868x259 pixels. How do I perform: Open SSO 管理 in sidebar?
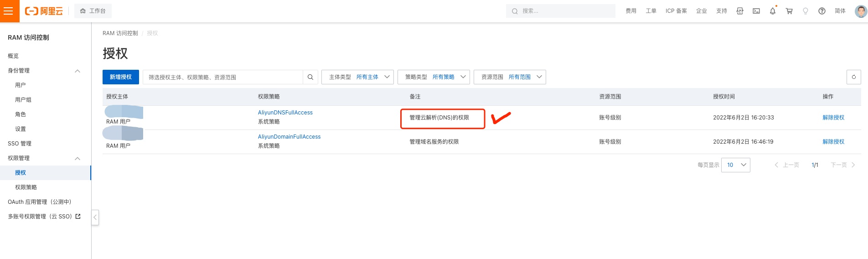20,143
